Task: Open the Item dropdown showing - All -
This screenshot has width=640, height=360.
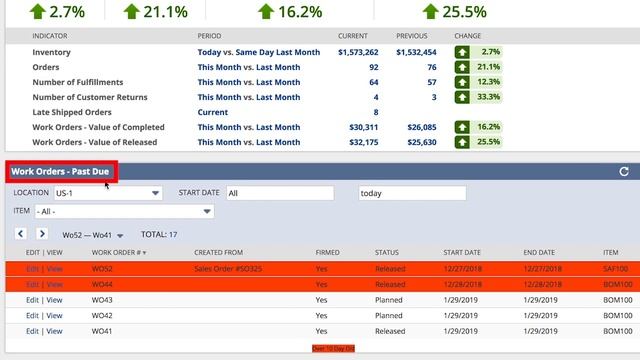Action: click(124, 211)
